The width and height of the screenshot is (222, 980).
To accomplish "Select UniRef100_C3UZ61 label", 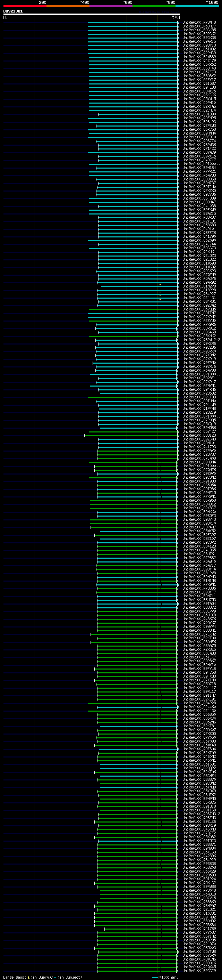I will [x=199, y=554].
